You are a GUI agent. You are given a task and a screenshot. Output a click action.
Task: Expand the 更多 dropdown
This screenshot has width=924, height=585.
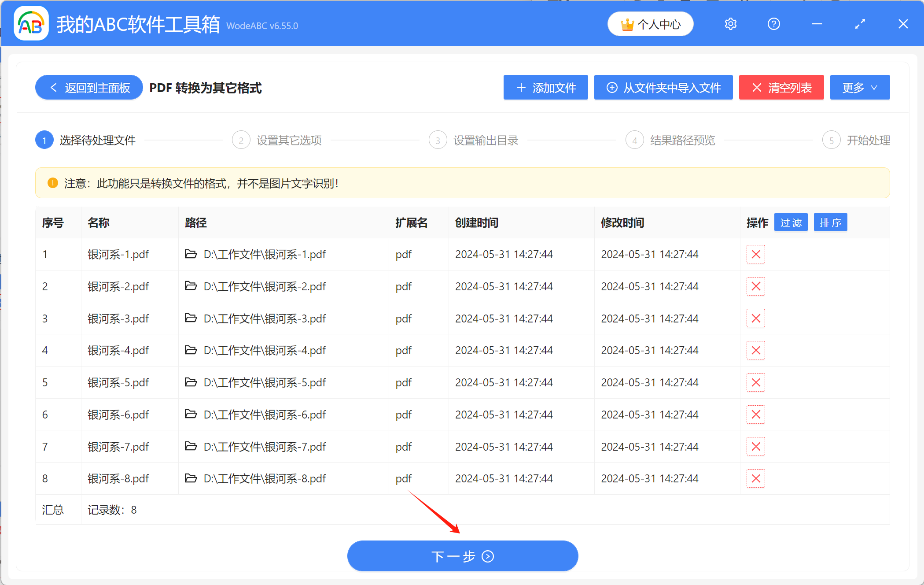(859, 87)
